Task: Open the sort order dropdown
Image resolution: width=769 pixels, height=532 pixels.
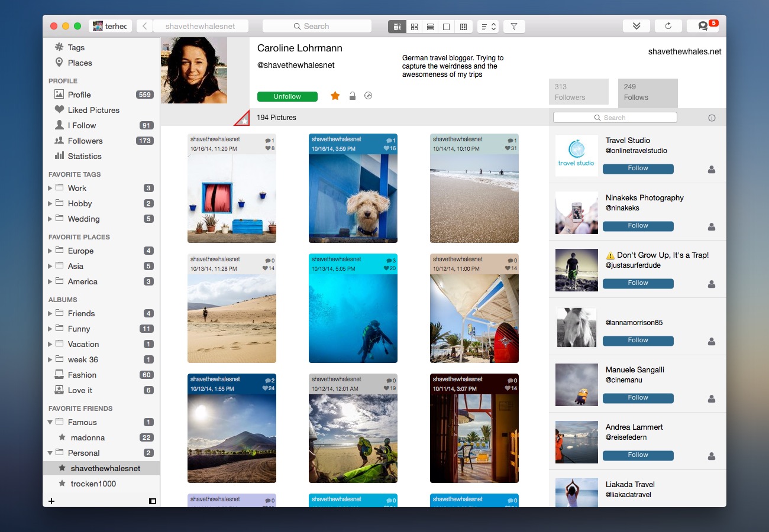Action: click(x=488, y=27)
